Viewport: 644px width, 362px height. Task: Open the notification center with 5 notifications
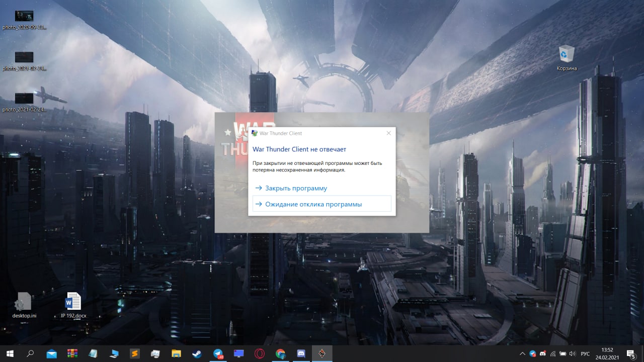[631, 353]
